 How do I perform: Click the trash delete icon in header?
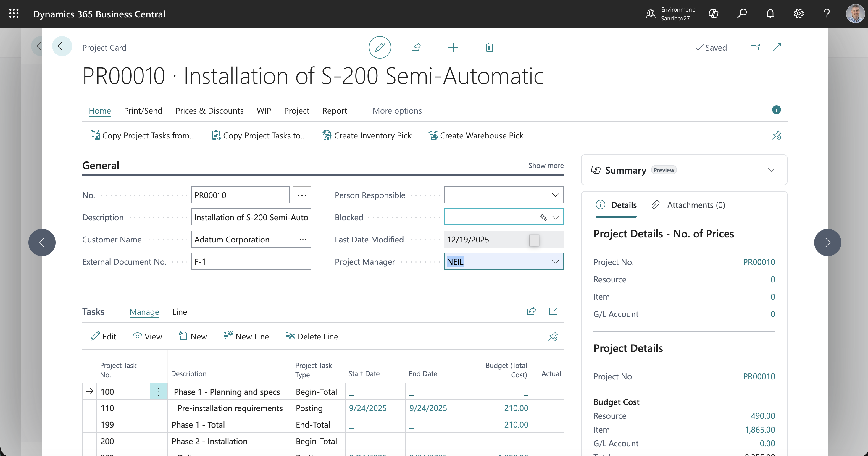489,48
